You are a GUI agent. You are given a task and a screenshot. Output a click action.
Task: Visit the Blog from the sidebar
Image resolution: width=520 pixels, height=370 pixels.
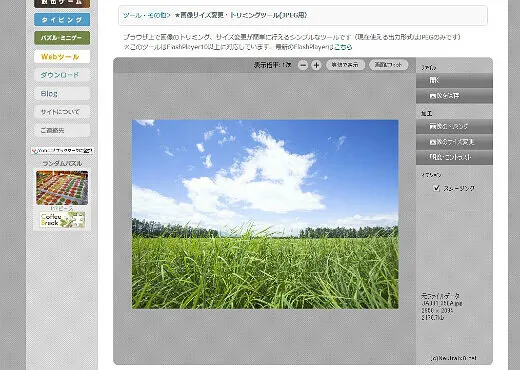coord(62,94)
